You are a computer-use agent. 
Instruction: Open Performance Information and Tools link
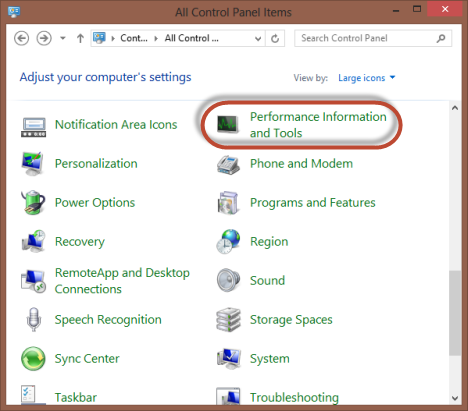coord(318,125)
